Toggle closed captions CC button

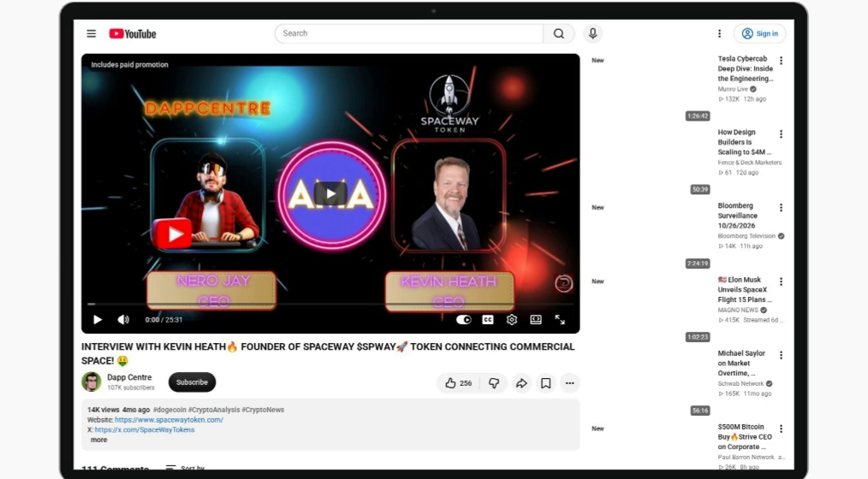tap(488, 320)
